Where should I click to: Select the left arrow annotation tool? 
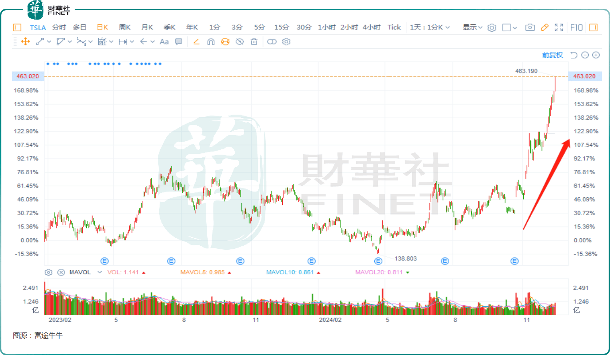[143, 42]
